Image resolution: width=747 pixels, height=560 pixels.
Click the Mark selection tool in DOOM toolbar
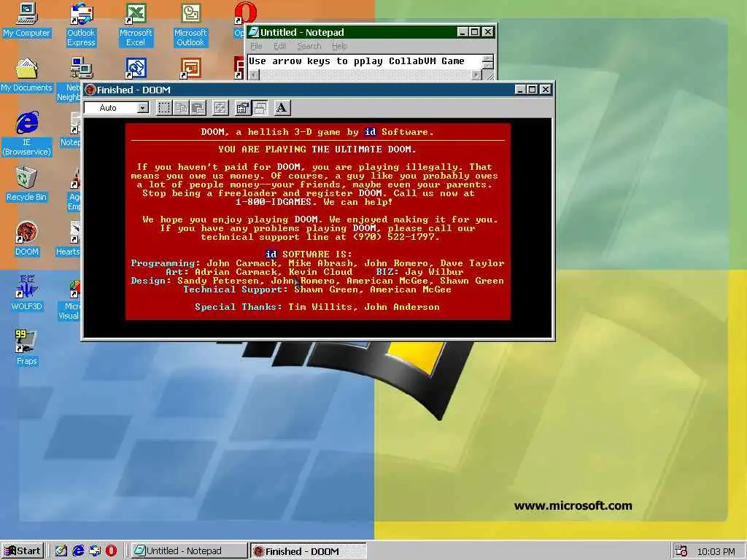(164, 108)
